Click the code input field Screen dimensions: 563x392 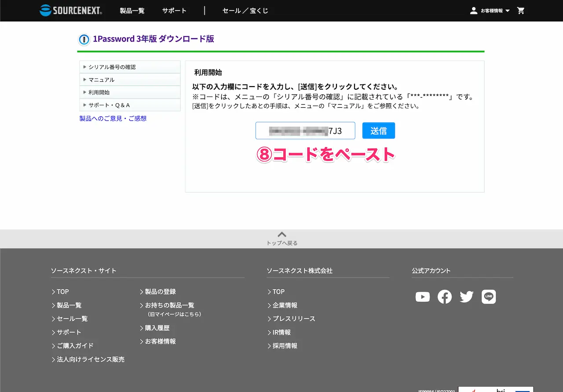pyautogui.click(x=305, y=131)
